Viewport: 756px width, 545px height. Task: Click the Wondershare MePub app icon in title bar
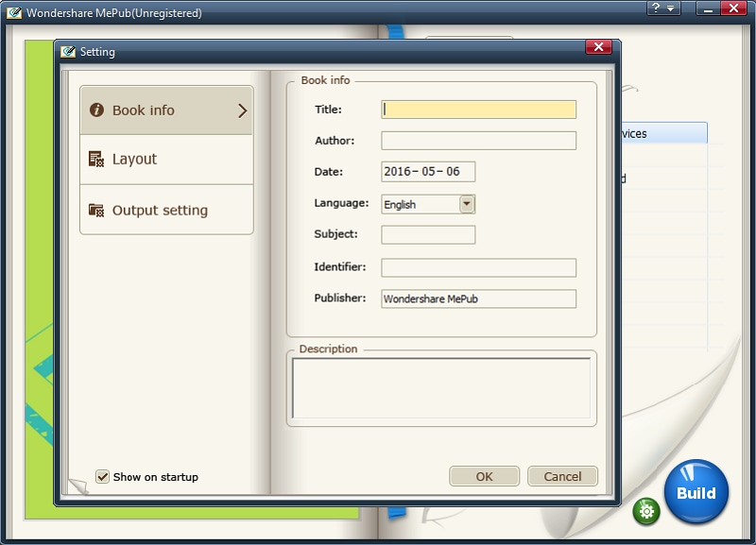point(14,12)
